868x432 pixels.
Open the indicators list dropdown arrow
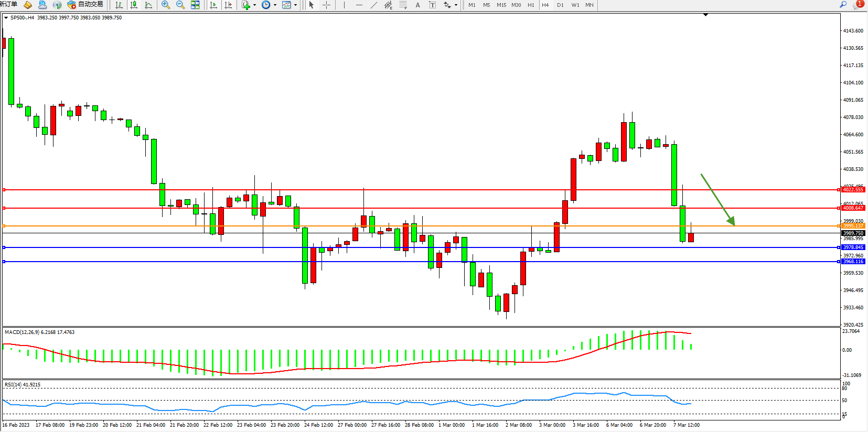[255, 5]
